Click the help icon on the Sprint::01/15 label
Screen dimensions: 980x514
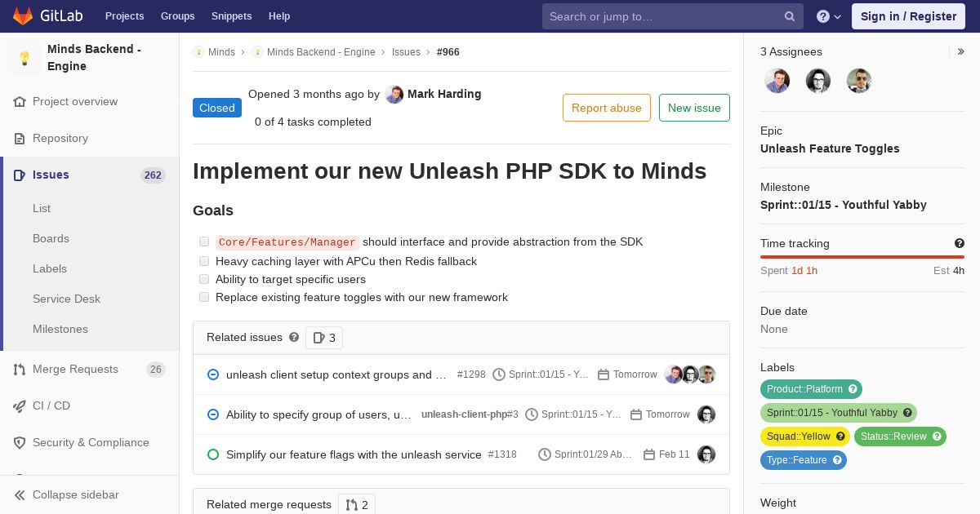click(907, 413)
